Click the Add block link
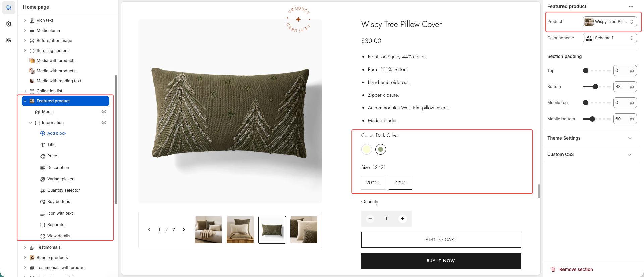644x277 pixels. coord(57,133)
